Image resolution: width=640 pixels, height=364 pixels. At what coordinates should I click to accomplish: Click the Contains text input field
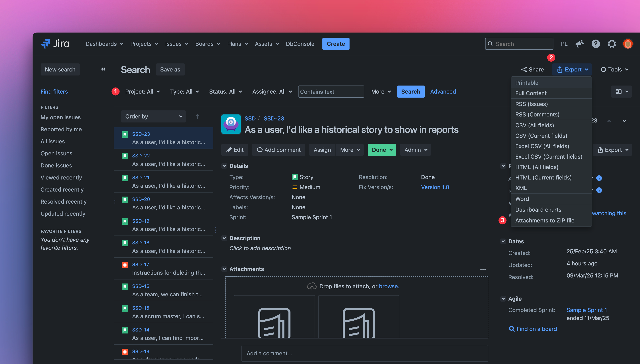[x=331, y=92]
